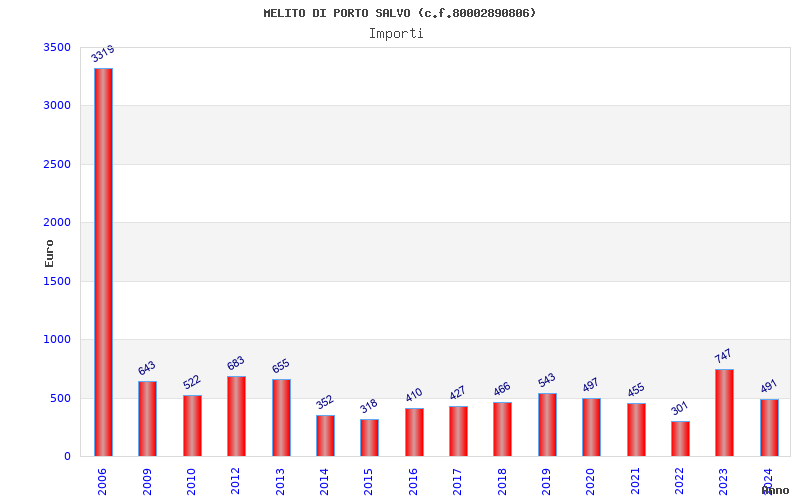The height and width of the screenshot is (500, 800).
Task: Click the 466 value label
Action: pos(502,389)
